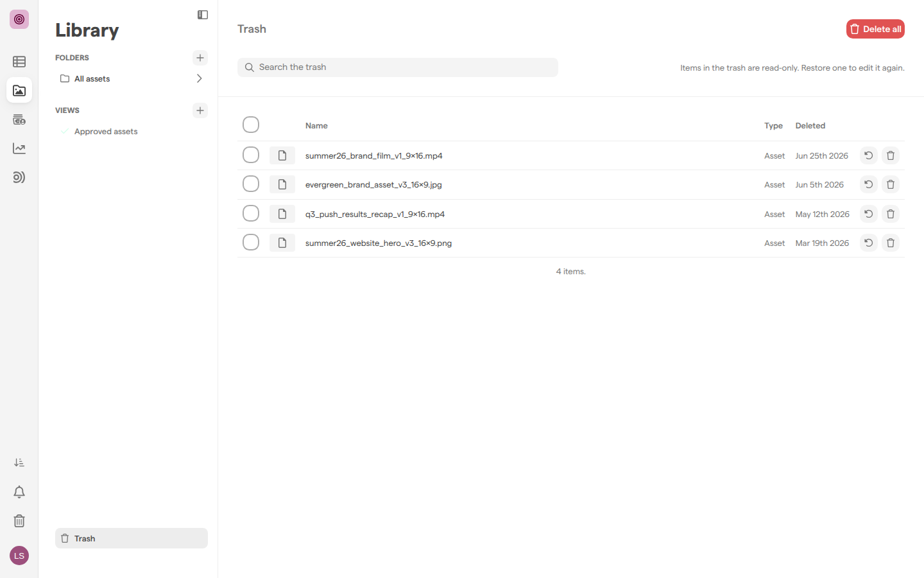924x578 pixels.
Task: Restore q3_push_results_recap_v1_9×16.mp4
Action: tap(869, 214)
